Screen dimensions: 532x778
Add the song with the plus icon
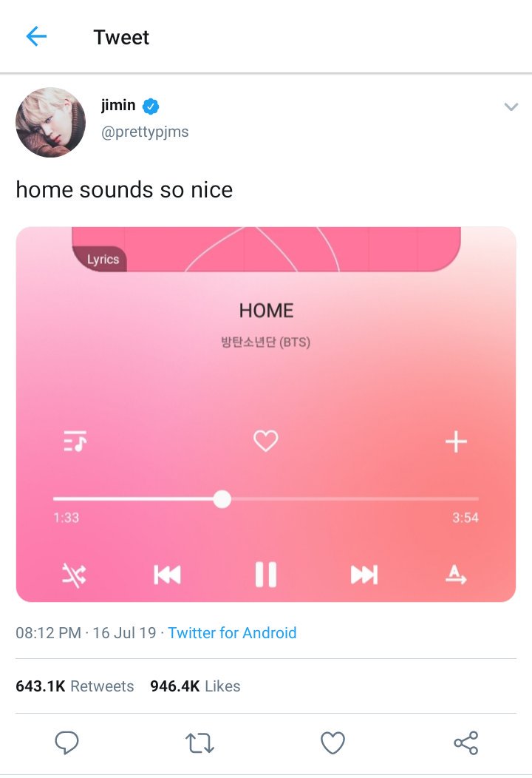click(x=456, y=442)
